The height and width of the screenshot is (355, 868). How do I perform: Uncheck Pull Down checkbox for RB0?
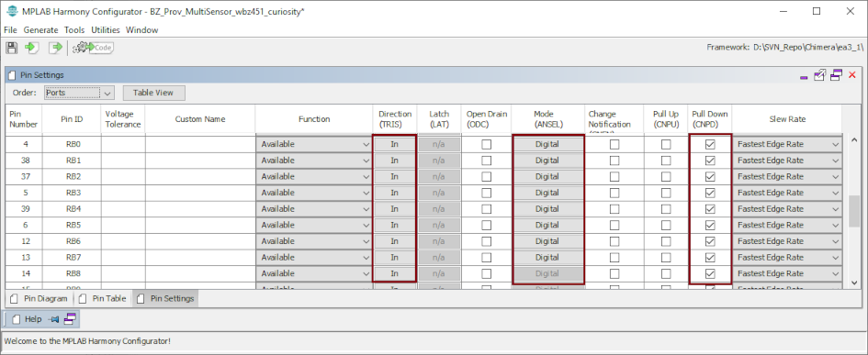point(710,144)
